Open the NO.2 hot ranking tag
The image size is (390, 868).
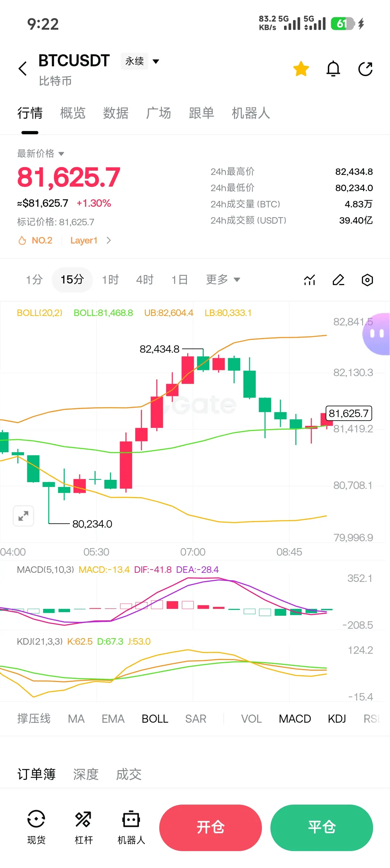35,240
